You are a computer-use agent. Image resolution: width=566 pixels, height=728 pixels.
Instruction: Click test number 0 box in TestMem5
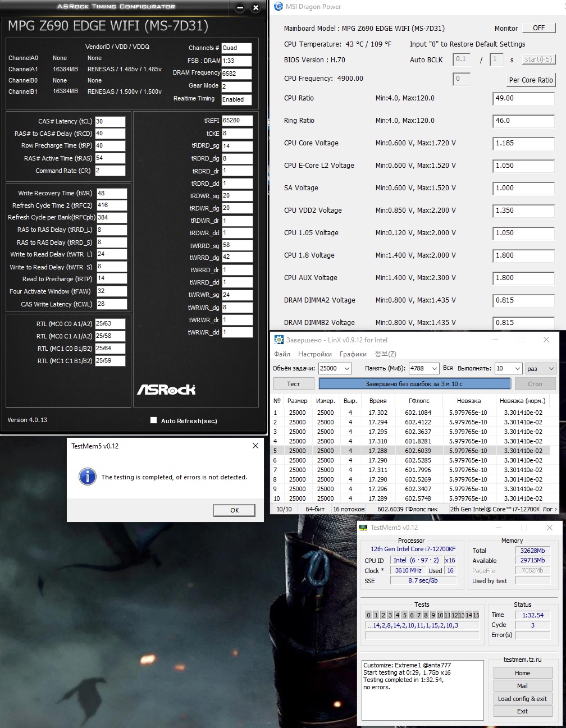click(x=369, y=615)
